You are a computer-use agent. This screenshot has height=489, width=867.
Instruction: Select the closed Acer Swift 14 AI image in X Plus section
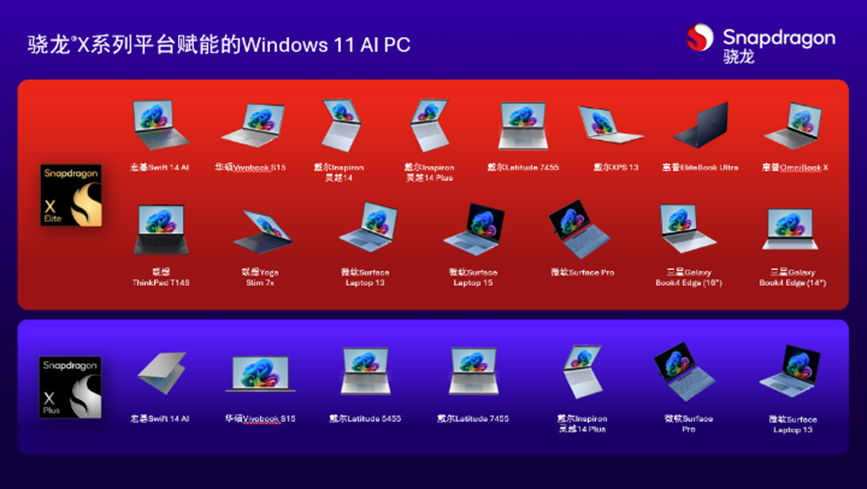point(161,373)
